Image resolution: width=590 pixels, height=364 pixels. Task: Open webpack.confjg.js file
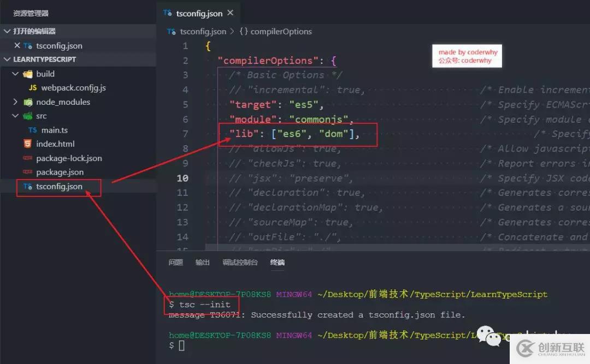coord(73,88)
